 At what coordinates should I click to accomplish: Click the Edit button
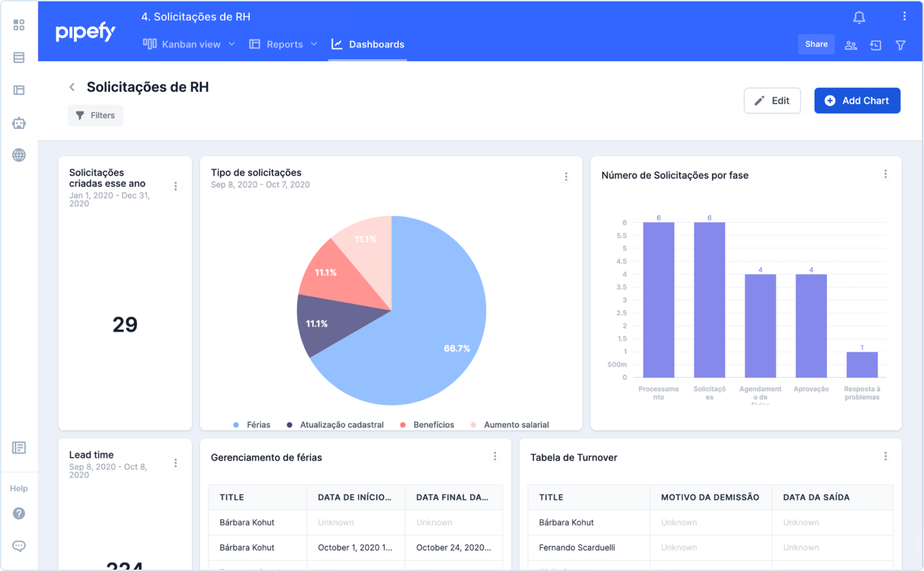772,101
